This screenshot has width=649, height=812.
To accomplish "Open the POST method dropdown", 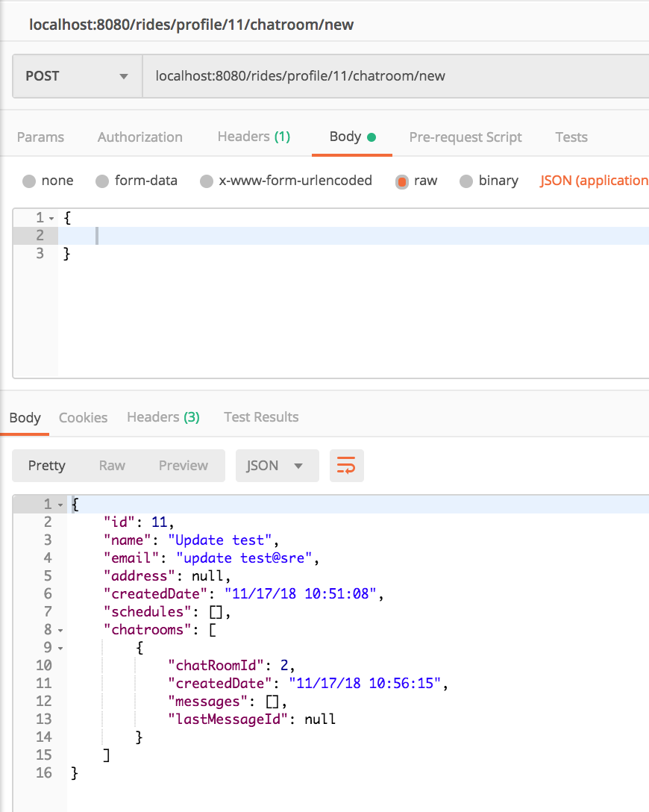I will click(x=77, y=76).
